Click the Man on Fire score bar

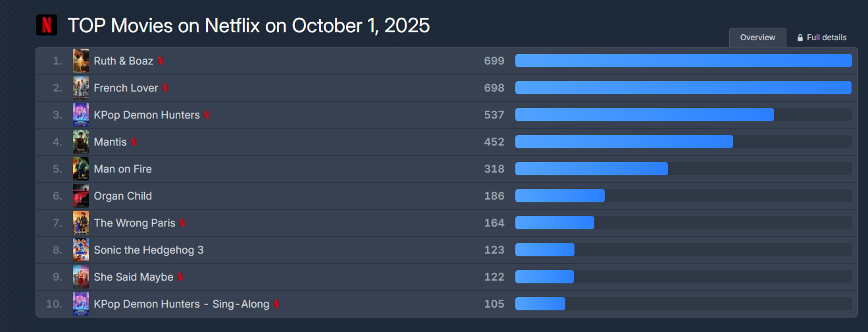click(x=591, y=169)
